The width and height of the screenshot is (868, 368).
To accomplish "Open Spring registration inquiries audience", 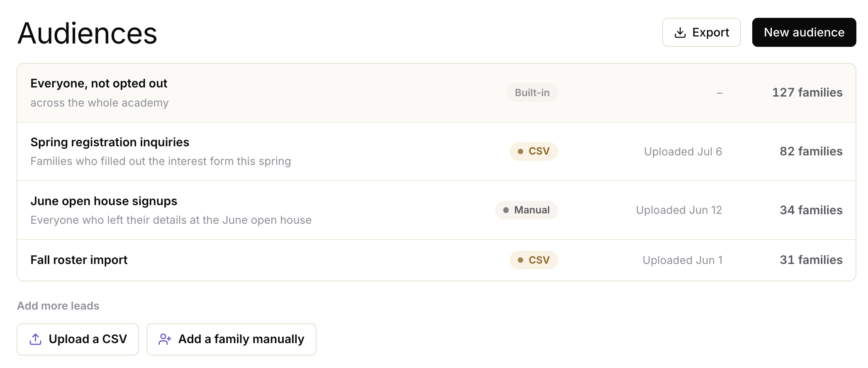I will [x=436, y=152].
